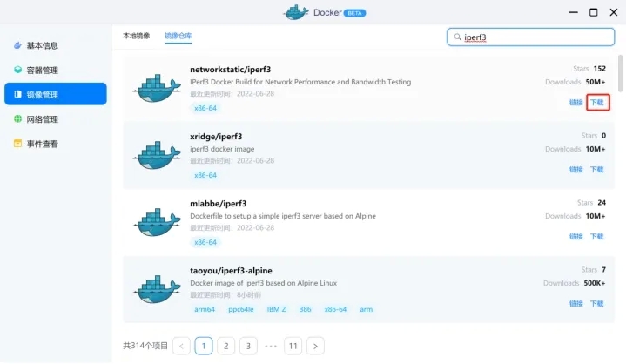Switch to the 镜像仓库 tab
626x364 pixels.
click(x=178, y=36)
